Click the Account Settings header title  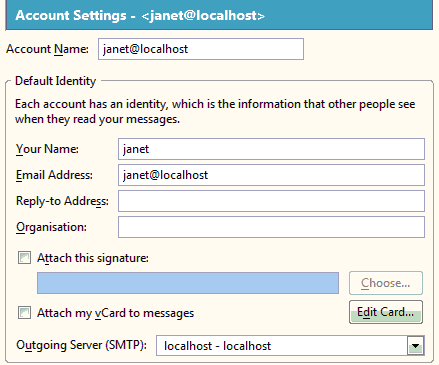click(140, 16)
